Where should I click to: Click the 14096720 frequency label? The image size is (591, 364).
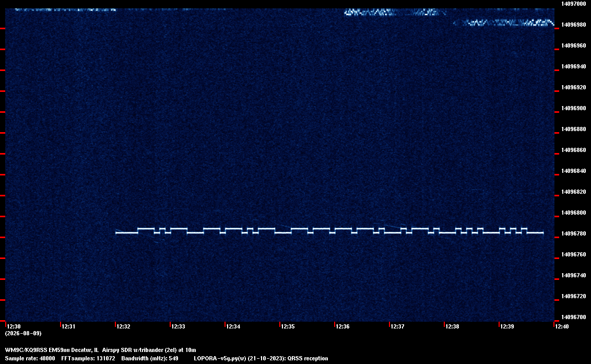(574, 296)
